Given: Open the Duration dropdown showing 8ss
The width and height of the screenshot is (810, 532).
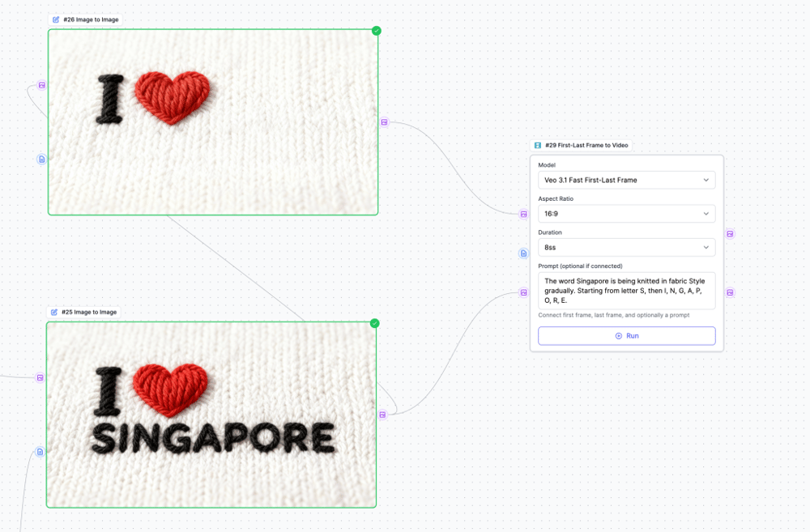Looking at the screenshot, I should 626,247.
